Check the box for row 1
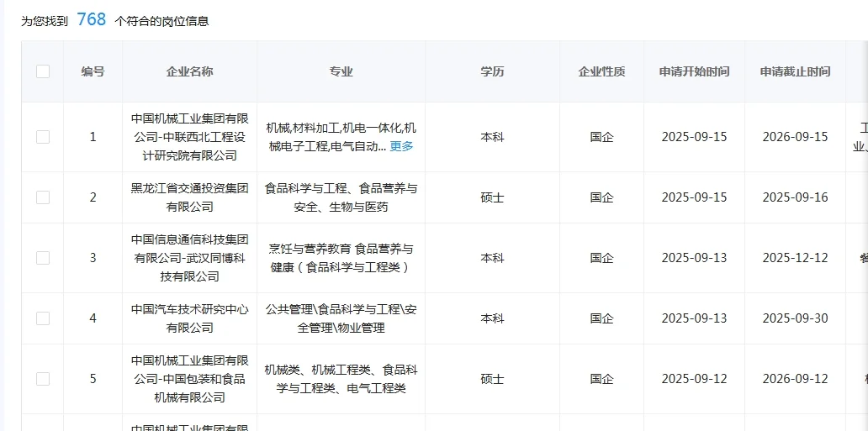 point(43,137)
